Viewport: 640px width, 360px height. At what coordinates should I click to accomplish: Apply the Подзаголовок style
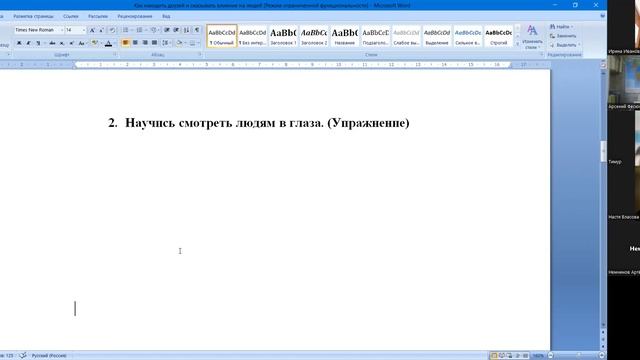376,36
